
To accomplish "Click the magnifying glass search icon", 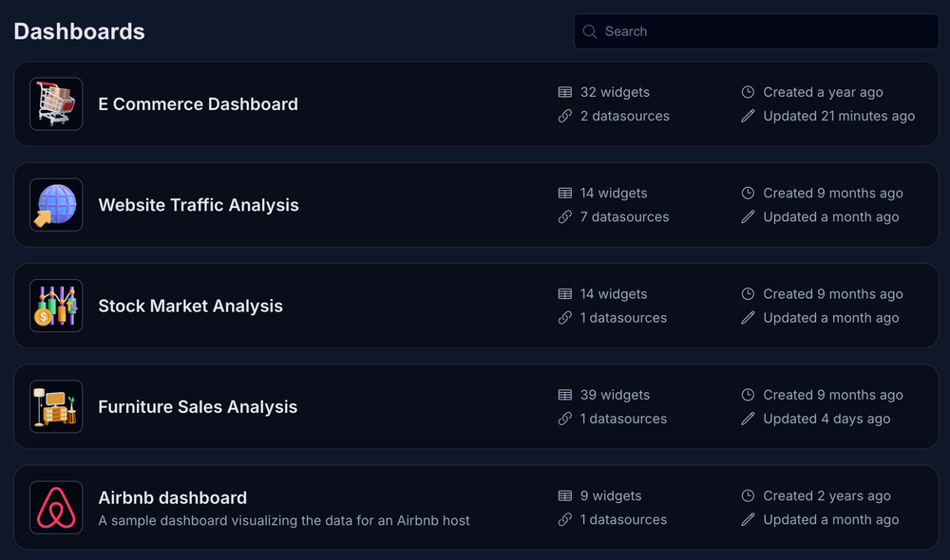I will tap(590, 31).
